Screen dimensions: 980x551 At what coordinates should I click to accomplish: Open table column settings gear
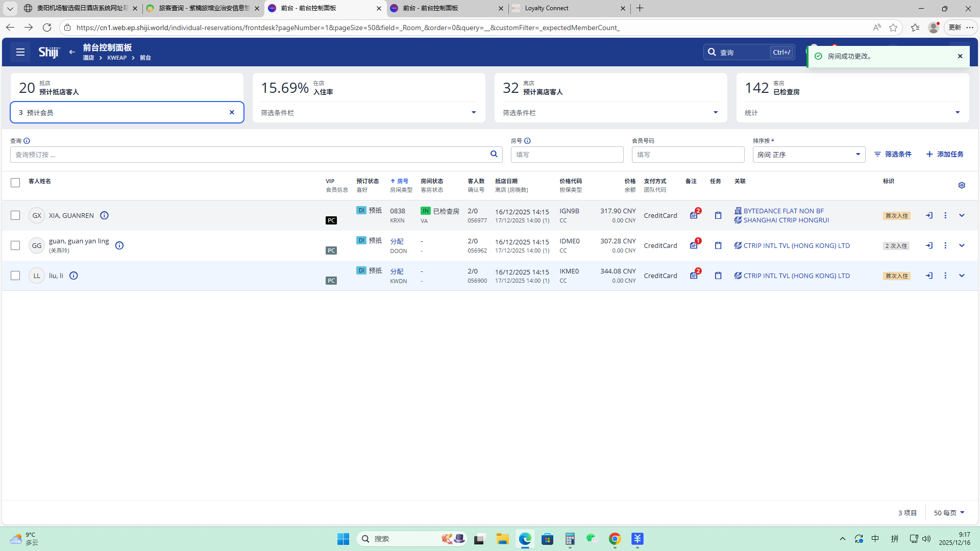(x=962, y=185)
